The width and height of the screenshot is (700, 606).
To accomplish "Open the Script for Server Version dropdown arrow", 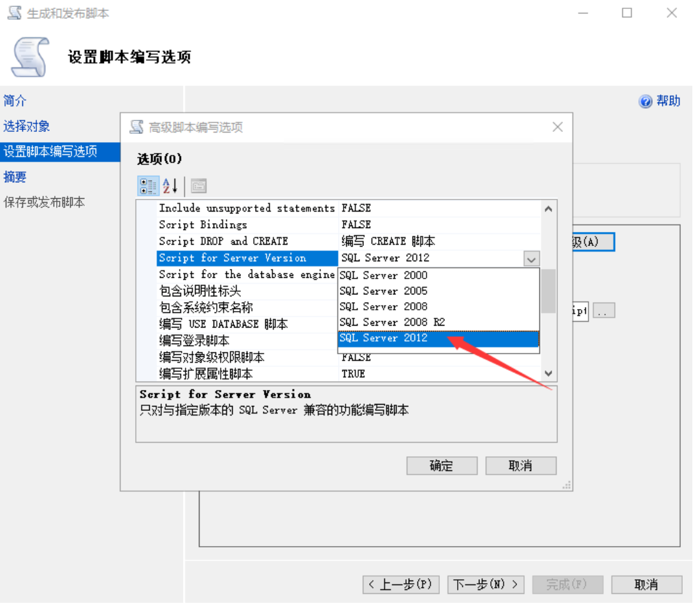I will pyautogui.click(x=531, y=259).
